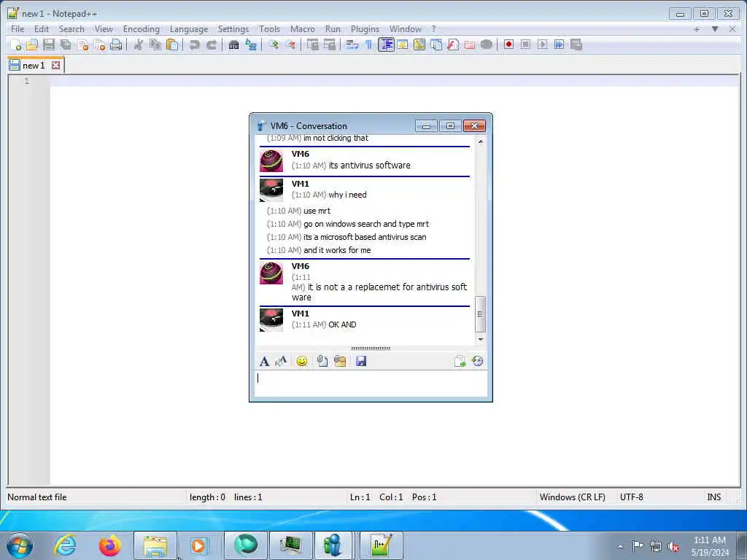Toggle INS insert mode in status bar
This screenshot has height=560, width=747.
click(x=713, y=497)
